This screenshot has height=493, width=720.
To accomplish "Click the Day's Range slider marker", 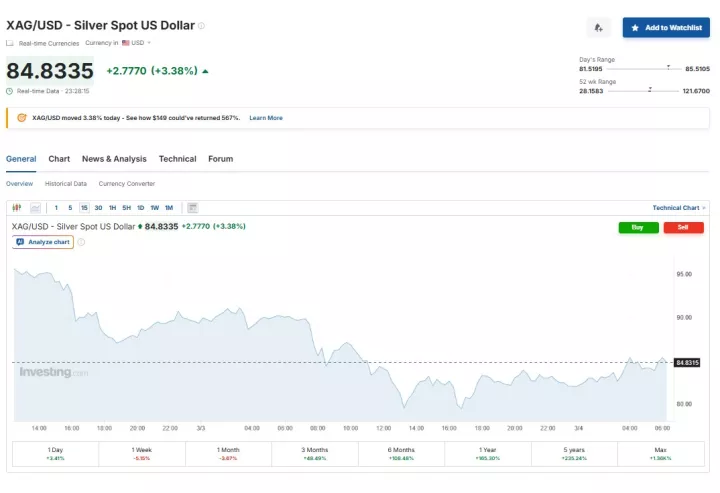I will pyautogui.click(x=668, y=68).
